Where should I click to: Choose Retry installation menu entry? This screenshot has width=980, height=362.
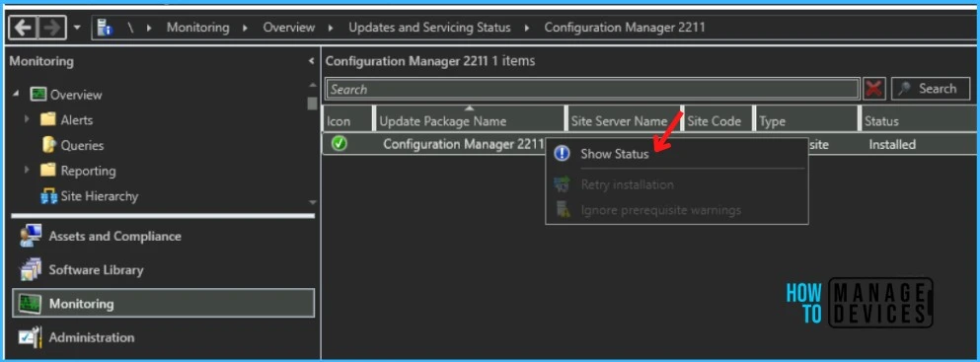coord(676,184)
